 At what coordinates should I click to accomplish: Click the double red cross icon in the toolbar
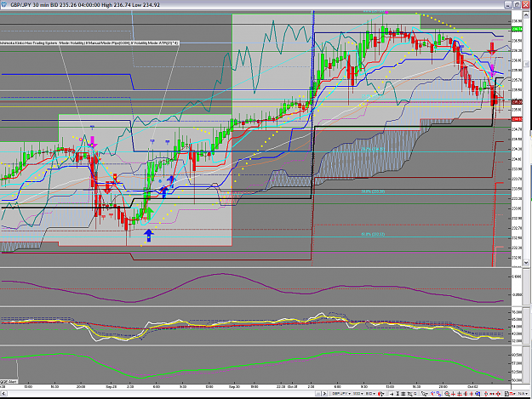pyautogui.click(x=459, y=394)
